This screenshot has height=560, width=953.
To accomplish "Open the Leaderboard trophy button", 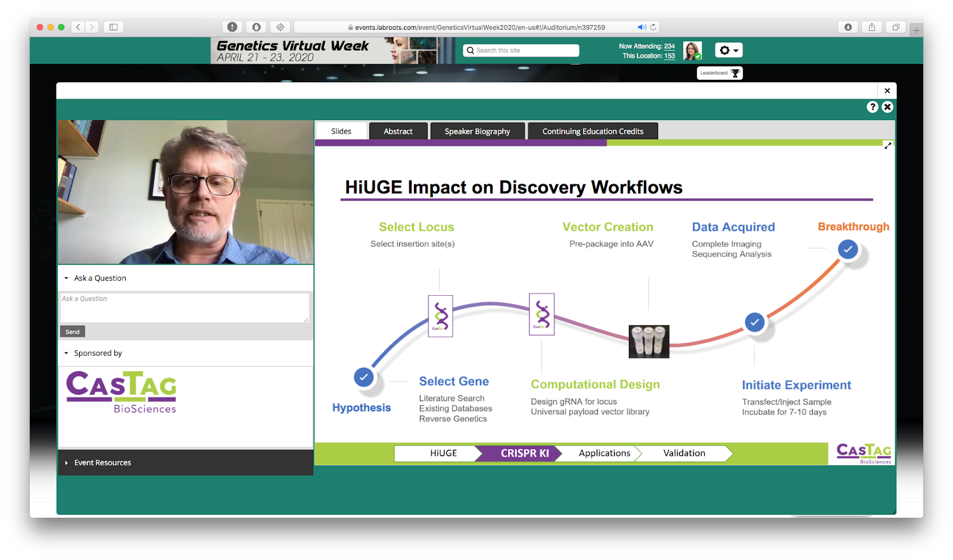I will pyautogui.click(x=720, y=73).
